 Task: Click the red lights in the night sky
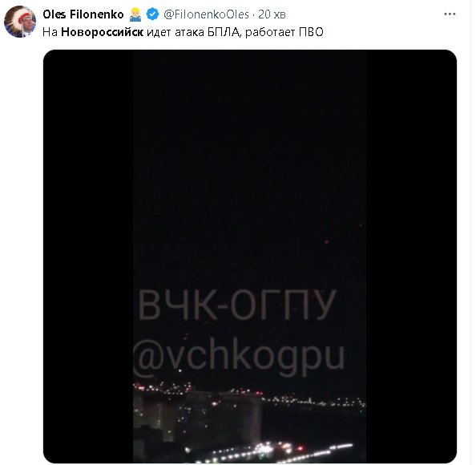click(x=327, y=242)
